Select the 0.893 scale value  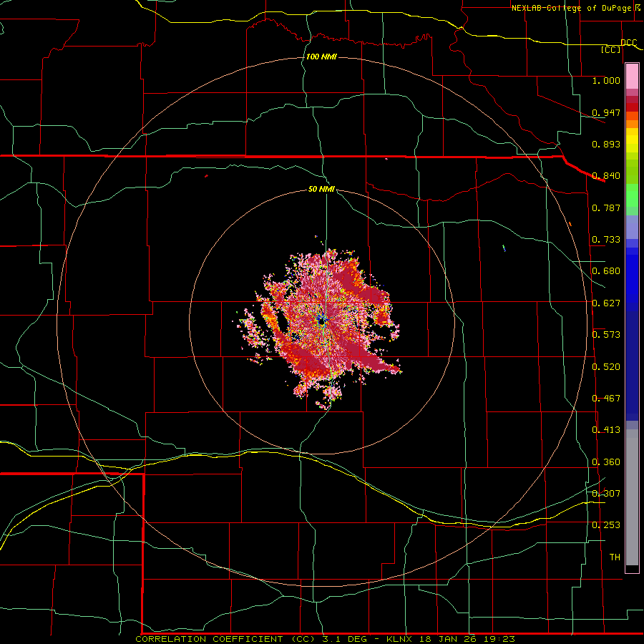pyautogui.click(x=606, y=144)
